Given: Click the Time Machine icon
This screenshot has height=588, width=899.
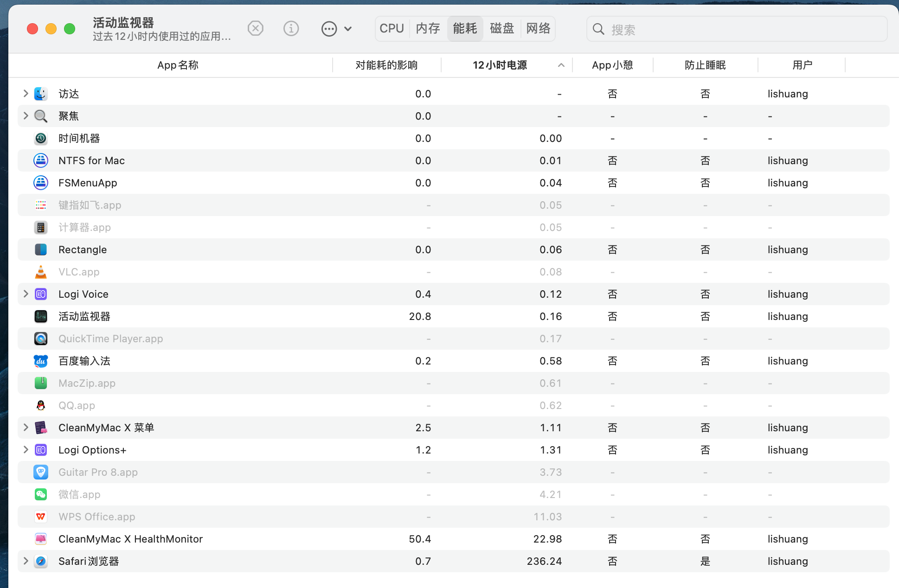Looking at the screenshot, I should point(41,138).
